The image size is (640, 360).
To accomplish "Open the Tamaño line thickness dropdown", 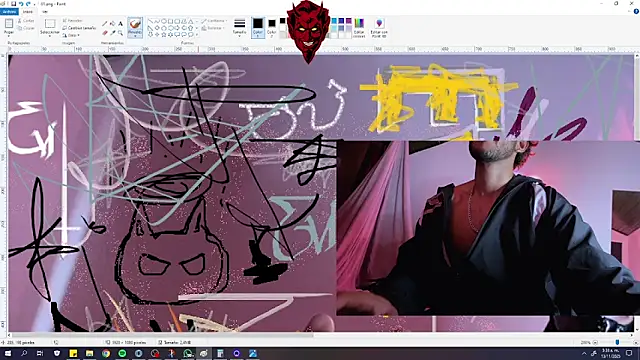I will pos(240,27).
